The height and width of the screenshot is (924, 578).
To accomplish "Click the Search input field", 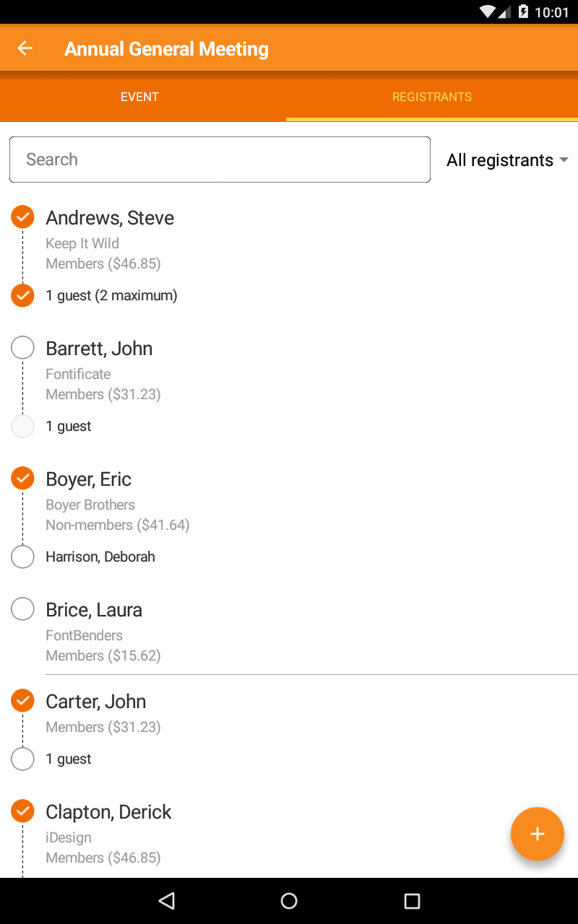I will coord(220,160).
